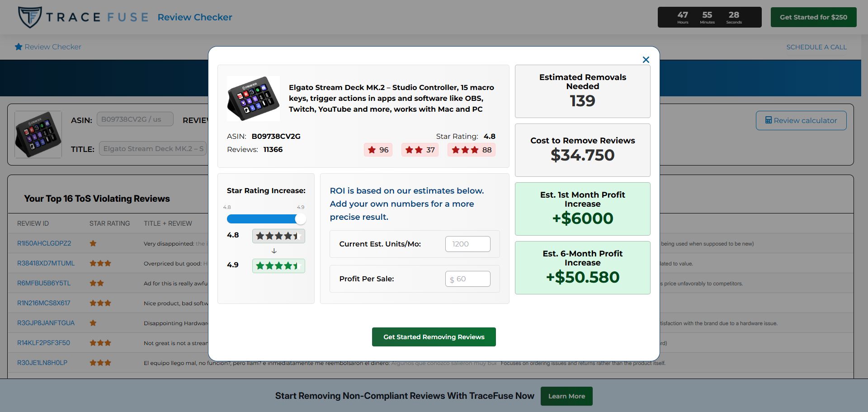The image size is (868, 412).
Task: Click the ASIN value B09738CV2G in the popup
Action: tap(276, 136)
